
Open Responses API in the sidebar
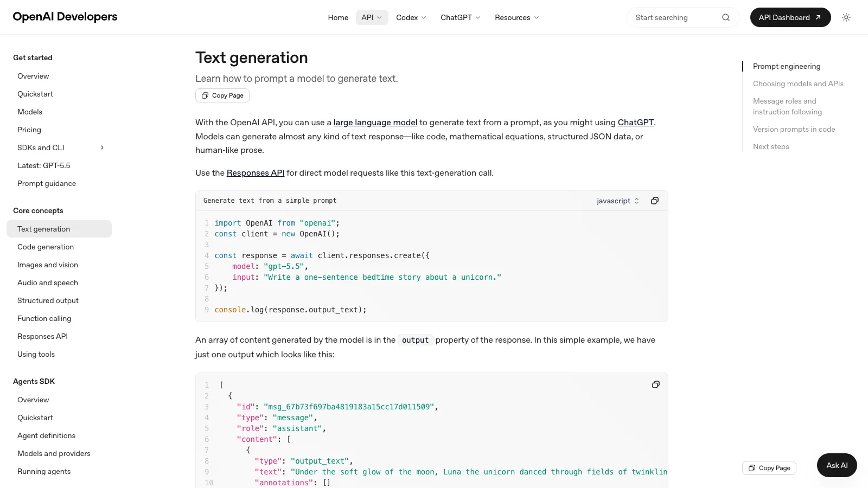coord(42,336)
